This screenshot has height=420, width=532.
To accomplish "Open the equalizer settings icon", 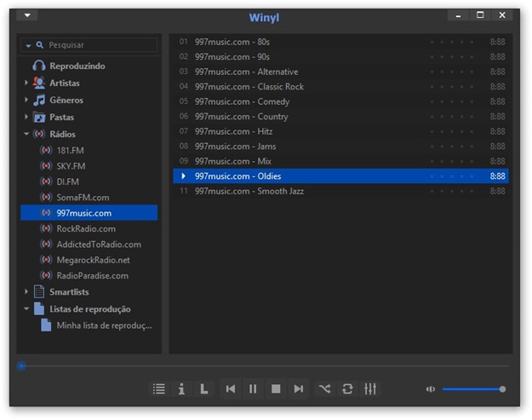I will (x=370, y=388).
